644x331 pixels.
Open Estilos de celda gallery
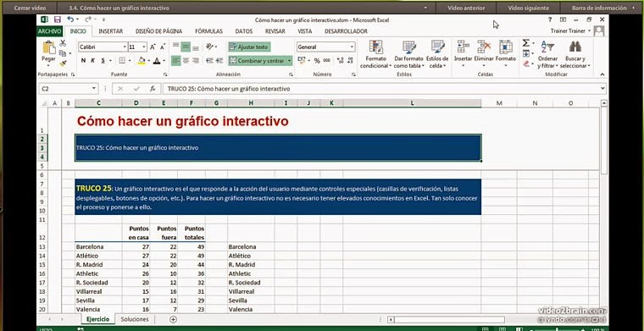coord(437,54)
